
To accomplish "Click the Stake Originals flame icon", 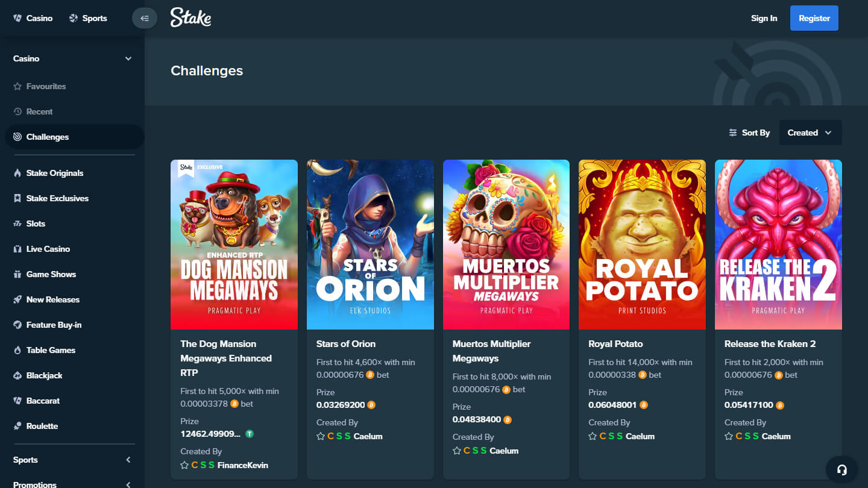I will [17, 173].
